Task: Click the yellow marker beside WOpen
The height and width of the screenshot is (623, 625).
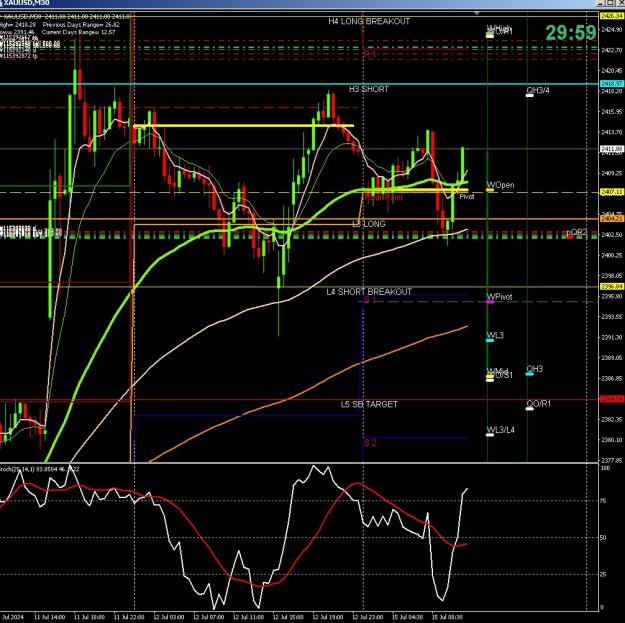Action: [x=490, y=190]
